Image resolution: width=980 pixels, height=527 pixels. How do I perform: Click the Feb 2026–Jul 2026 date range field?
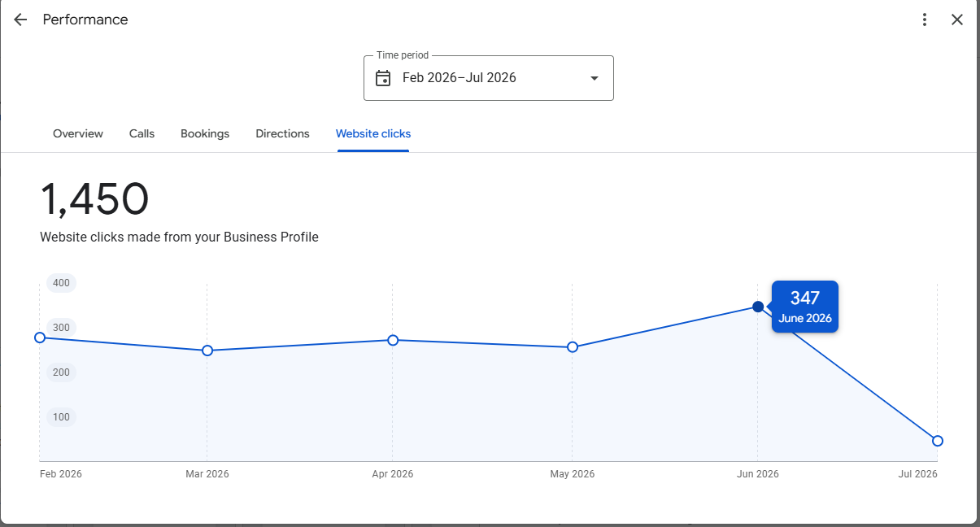click(488, 78)
